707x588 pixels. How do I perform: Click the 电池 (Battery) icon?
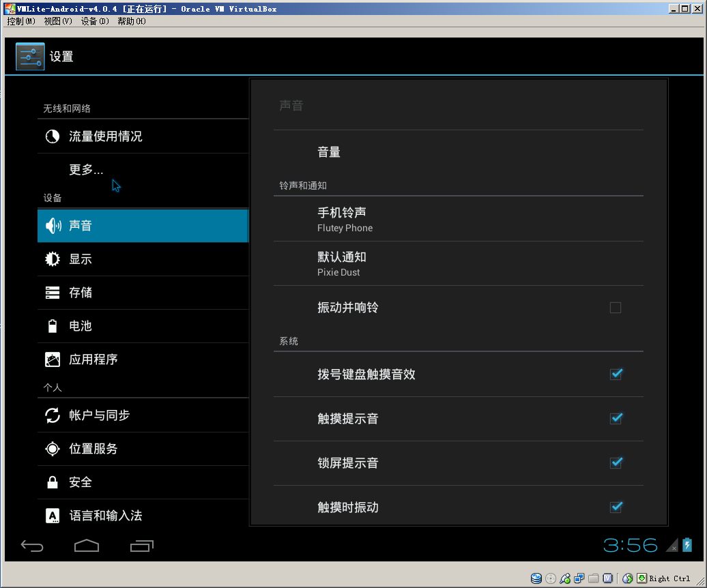pos(53,325)
